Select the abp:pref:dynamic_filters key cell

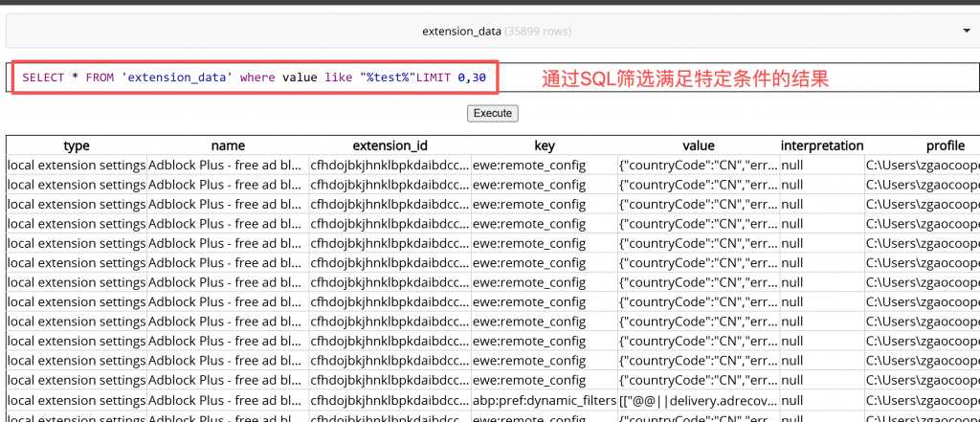(x=544, y=401)
